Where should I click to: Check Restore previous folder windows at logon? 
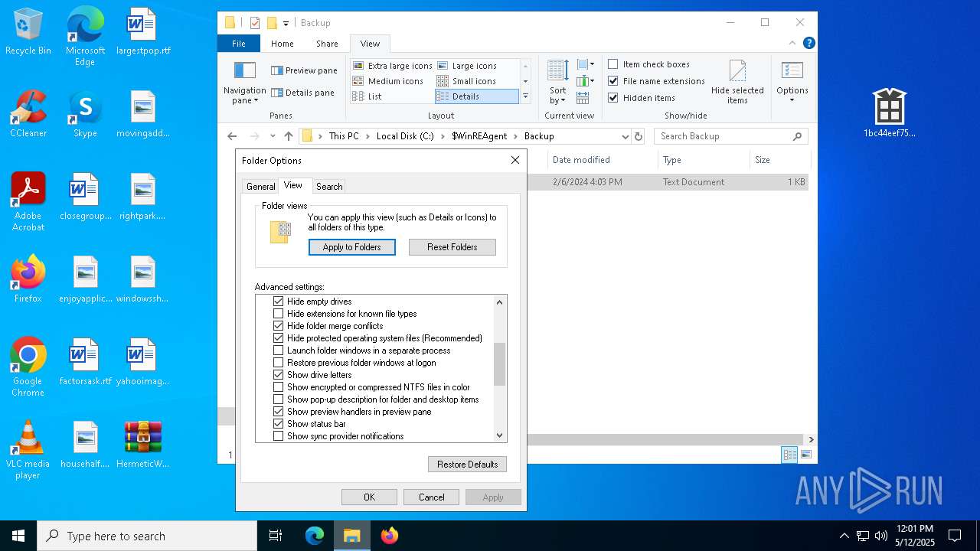tap(279, 363)
